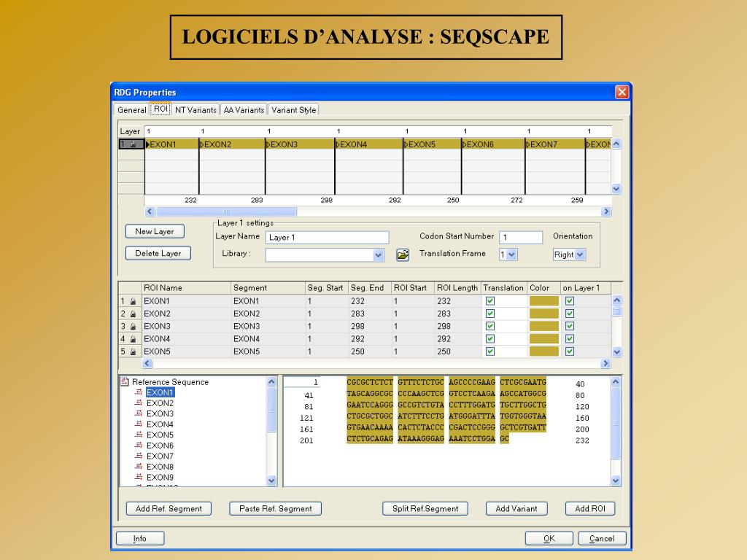Image resolution: width=747 pixels, height=560 pixels.
Task: Click the layer pane horizontal scrollbar thumb
Action: click(226, 211)
